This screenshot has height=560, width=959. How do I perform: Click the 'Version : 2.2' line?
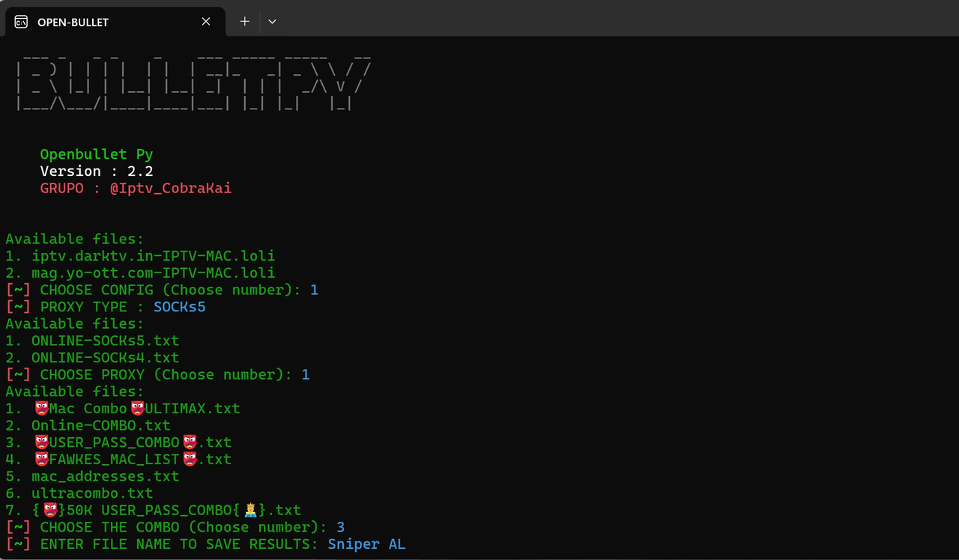(x=97, y=171)
